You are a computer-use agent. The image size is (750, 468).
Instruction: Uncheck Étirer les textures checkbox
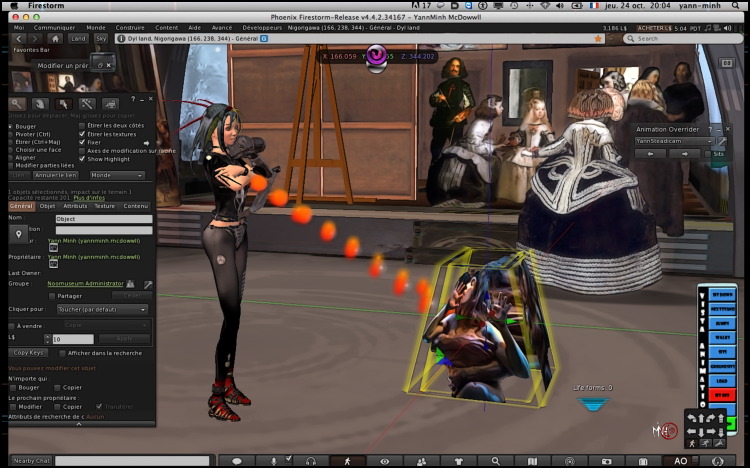pos(82,134)
